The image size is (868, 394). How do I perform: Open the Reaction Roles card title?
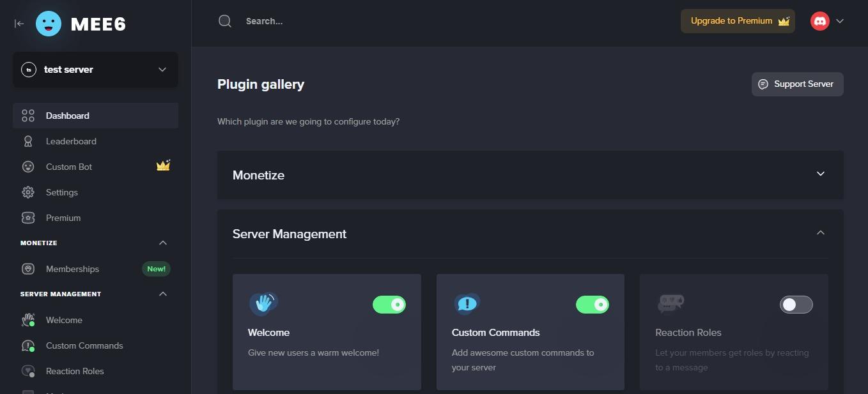pyautogui.click(x=688, y=333)
